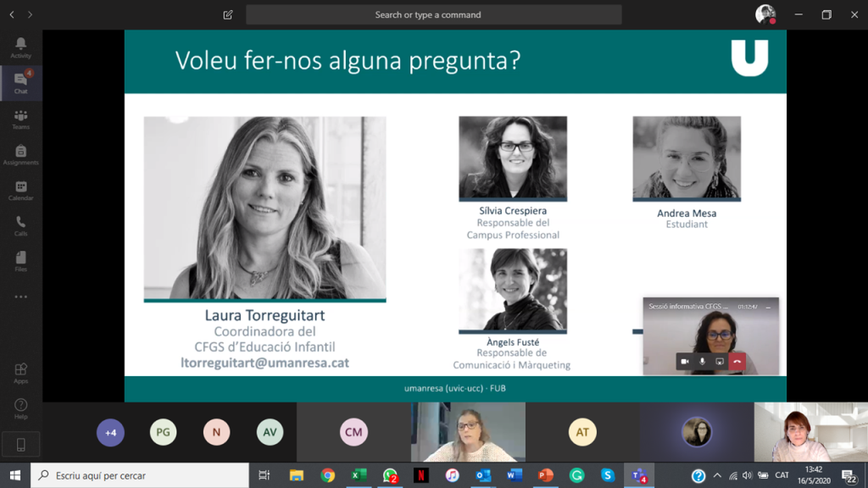This screenshot has width=868, height=488.
Task: Expand the more apps ellipsis in sidebar
Action: (x=20, y=297)
